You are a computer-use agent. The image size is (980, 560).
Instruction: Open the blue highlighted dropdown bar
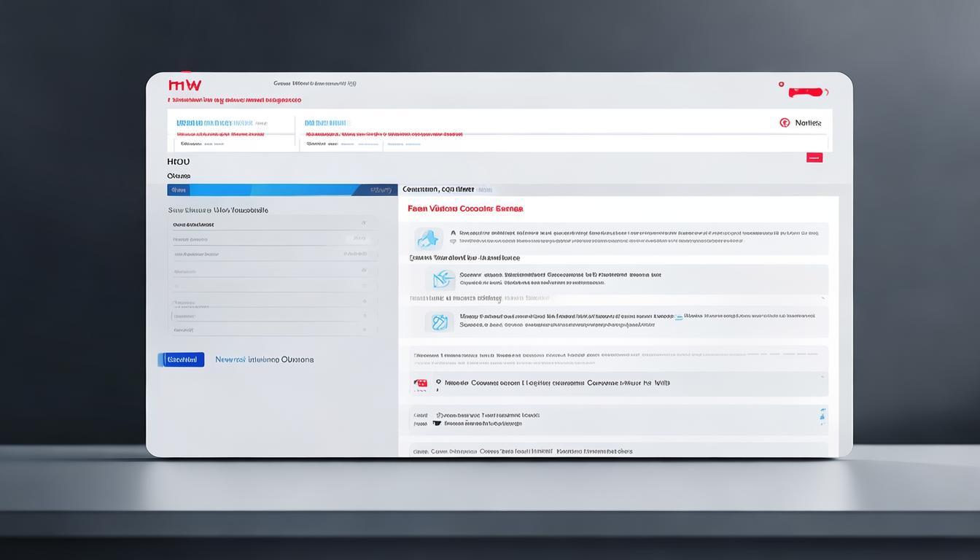283,190
